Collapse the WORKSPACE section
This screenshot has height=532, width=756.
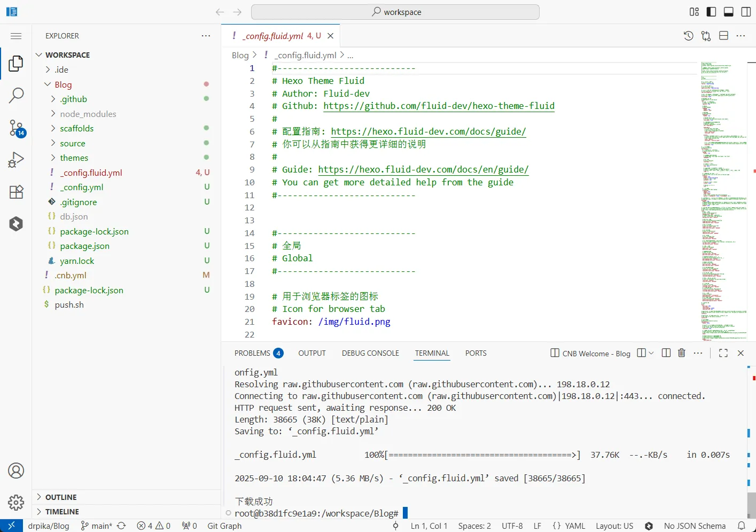[x=67, y=55]
